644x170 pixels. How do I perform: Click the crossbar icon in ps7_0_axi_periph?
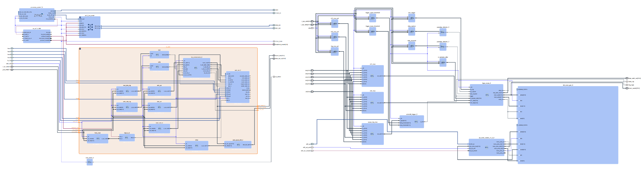[90, 27]
